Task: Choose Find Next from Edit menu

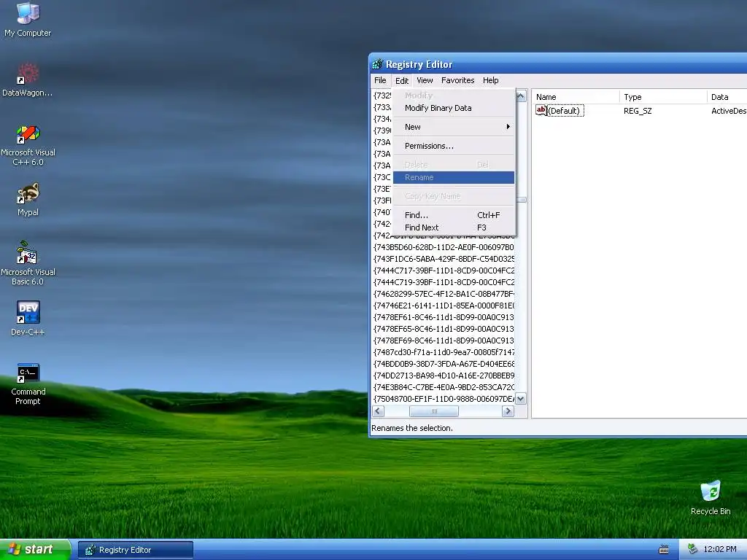Action: [x=454, y=227]
